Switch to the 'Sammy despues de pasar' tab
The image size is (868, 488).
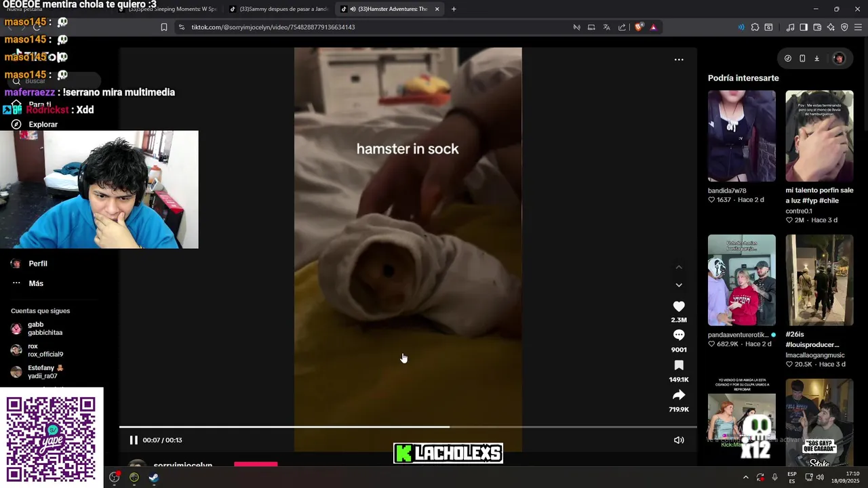tap(278, 9)
